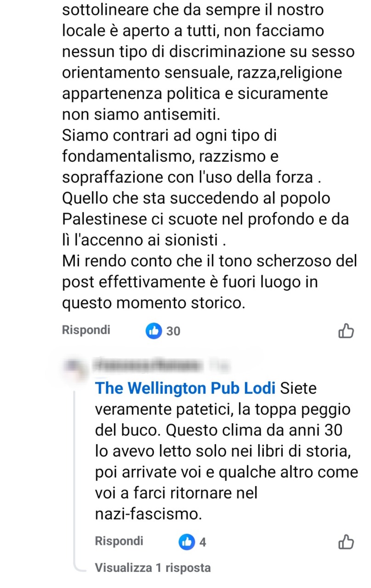Viewport: 371px width, 588px height.
Task: Tap Rispondi under the 'Siete veramente patetici' reply
Action: point(119,541)
